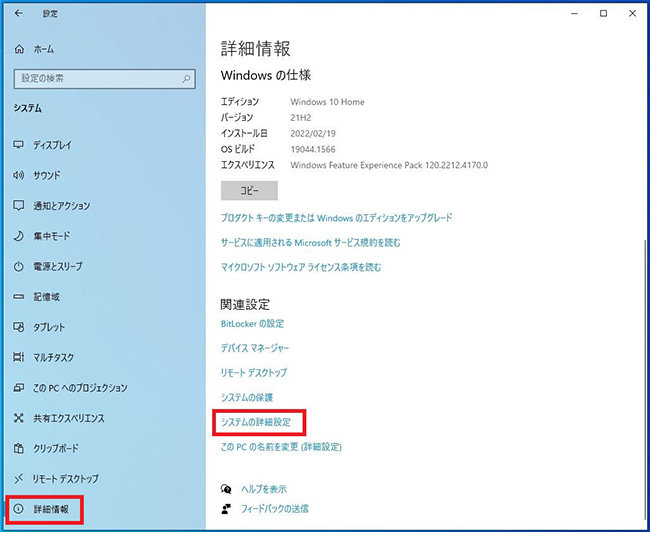Click the ディスプレイ monitor icon

(x=19, y=145)
